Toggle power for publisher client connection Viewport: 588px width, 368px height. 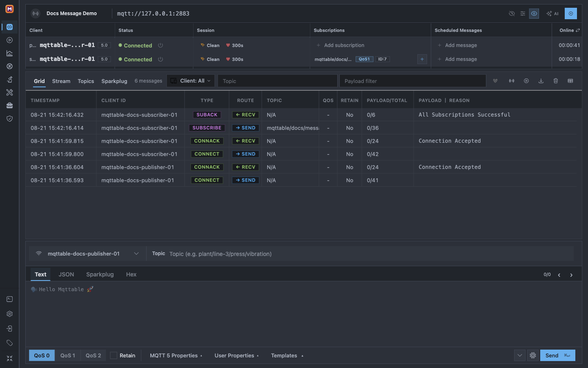[160, 45]
